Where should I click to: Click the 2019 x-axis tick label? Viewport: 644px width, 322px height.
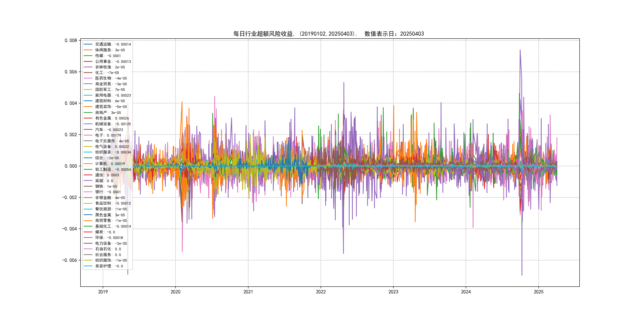(103, 292)
